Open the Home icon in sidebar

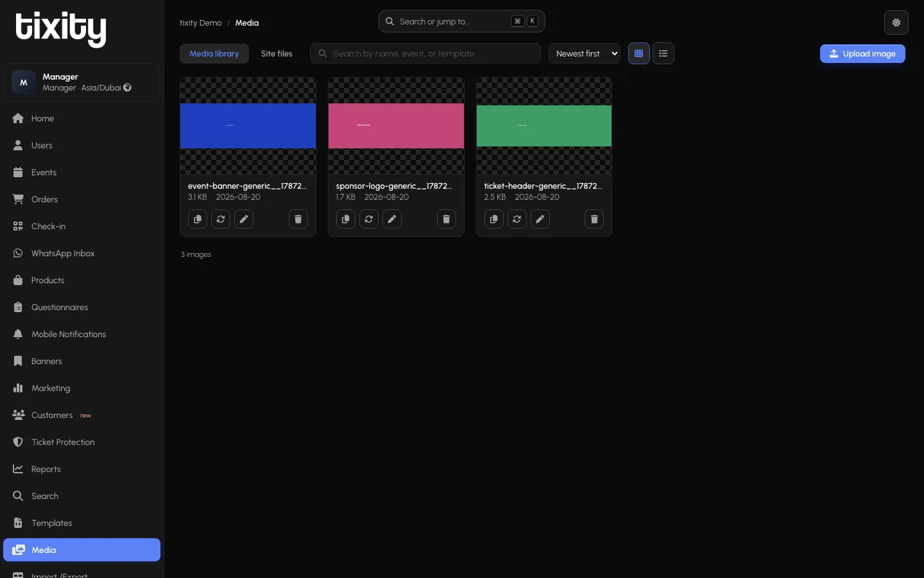(x=18, y=118)
